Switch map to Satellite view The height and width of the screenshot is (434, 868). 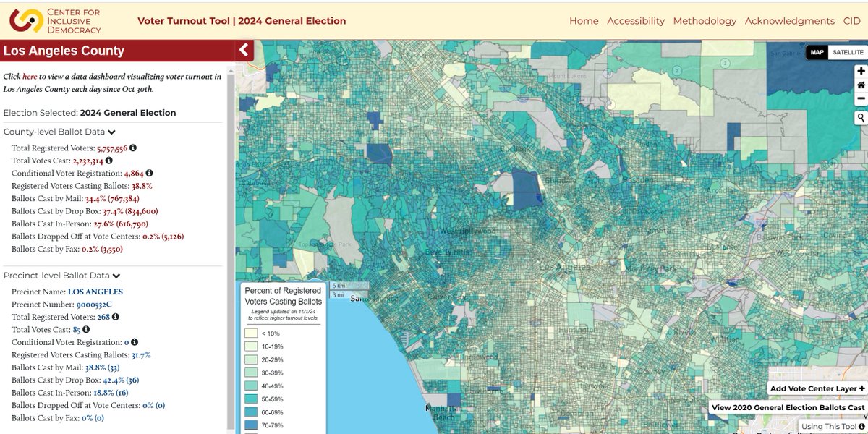[848, 52]
